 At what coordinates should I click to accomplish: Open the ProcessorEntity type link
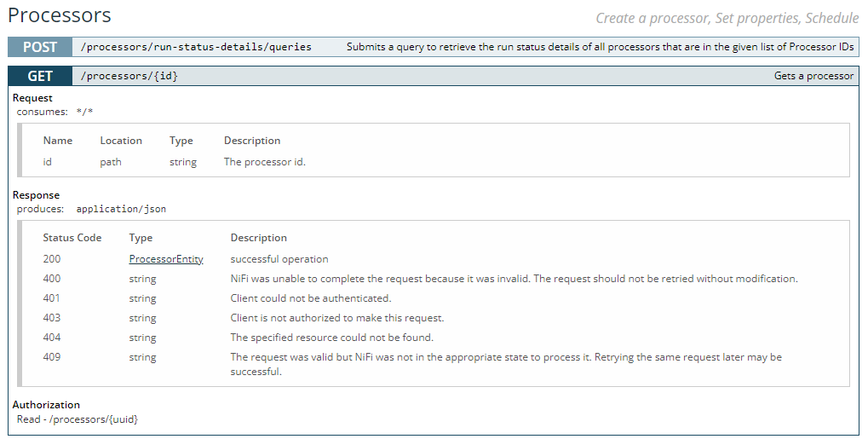coord(166,259)
